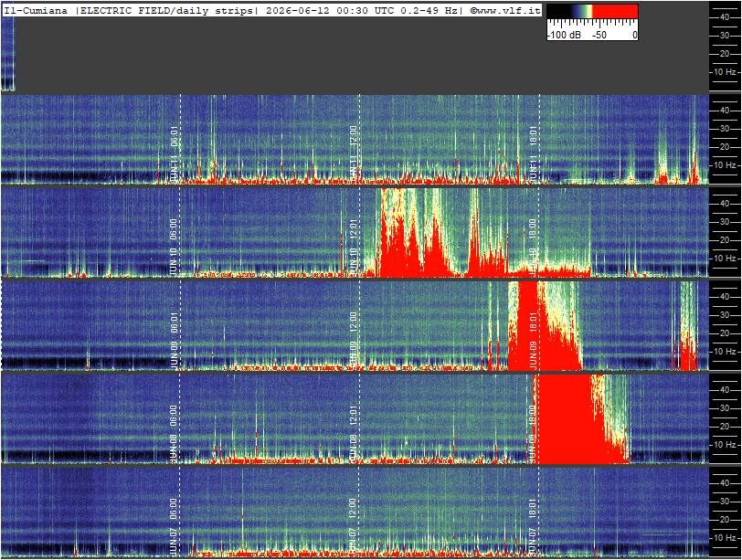Open the ©www.vlf.it link in header
Screen dimensions: 742x560
(x=505, y=11)
